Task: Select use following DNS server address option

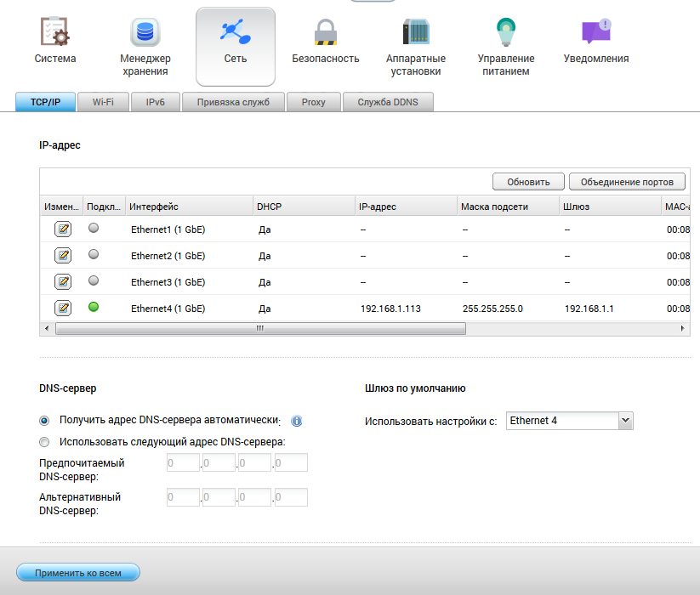Action: [44, 441]
